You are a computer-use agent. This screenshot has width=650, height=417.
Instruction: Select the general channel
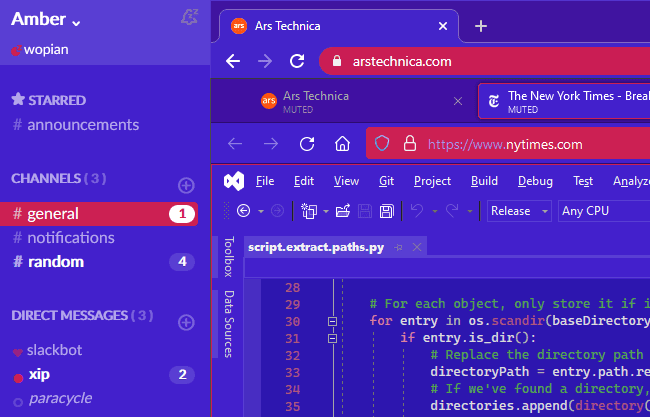coord(99,214)
